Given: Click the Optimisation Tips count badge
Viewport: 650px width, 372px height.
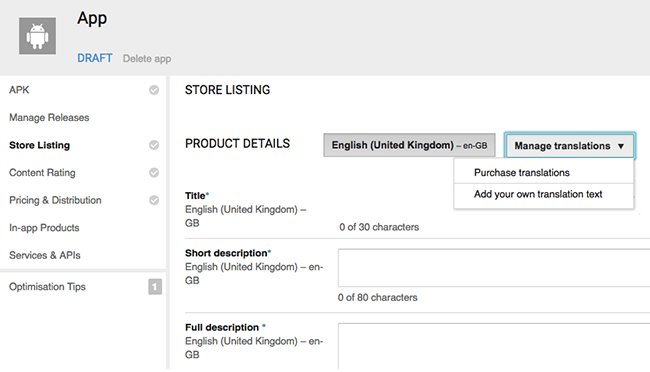Looking at the screenshot, I should 155,287.
